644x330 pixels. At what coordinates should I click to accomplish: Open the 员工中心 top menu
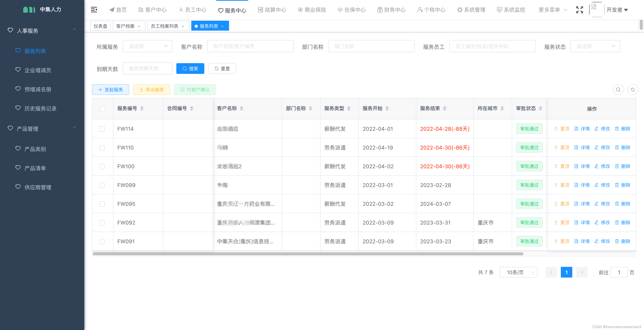(192, 10)
